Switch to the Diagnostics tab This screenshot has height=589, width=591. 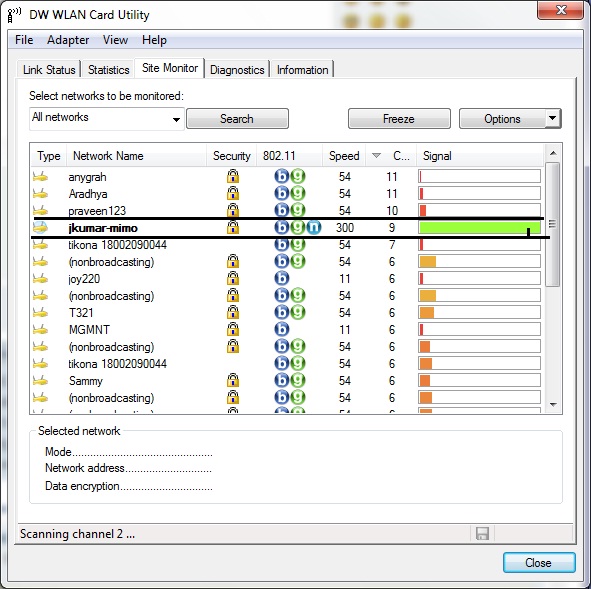point(237,70)
